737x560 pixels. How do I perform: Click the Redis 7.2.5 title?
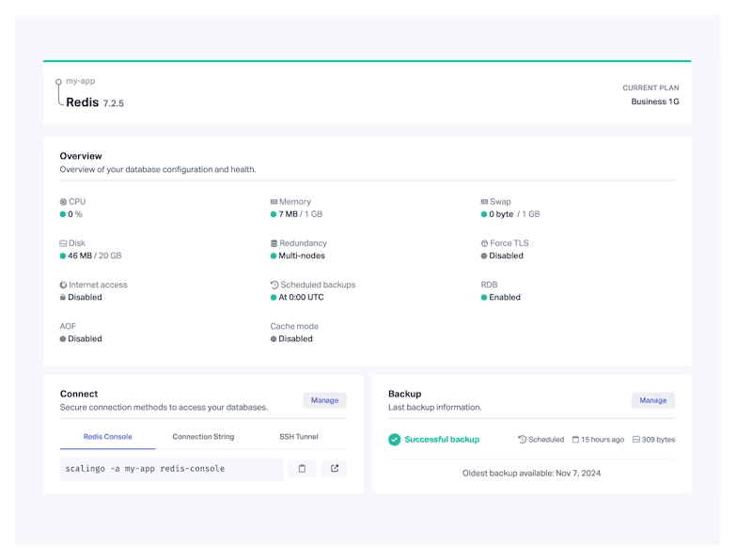95,102
